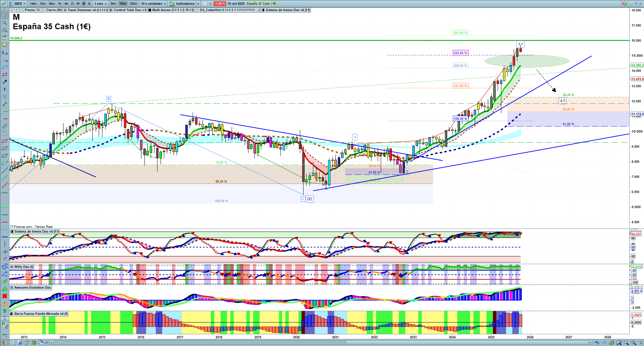
Task: Click the España 35 Cash (1€) label
Action: [262, 4]
